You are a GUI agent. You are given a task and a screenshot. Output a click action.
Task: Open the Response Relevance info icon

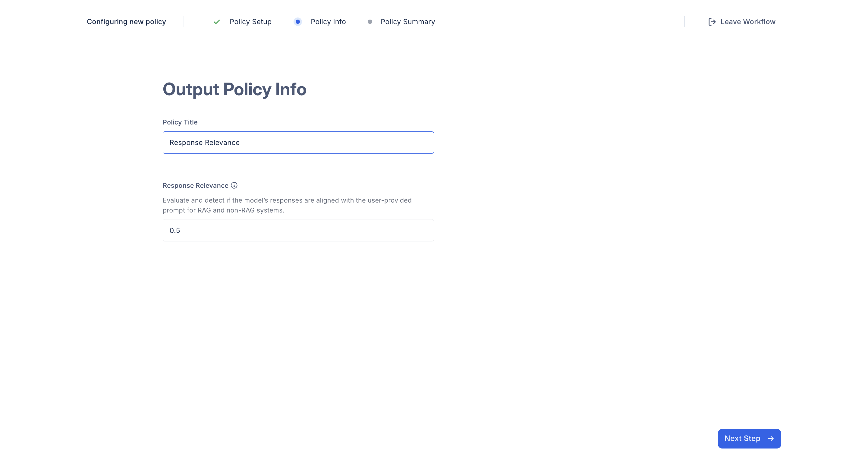234,185
